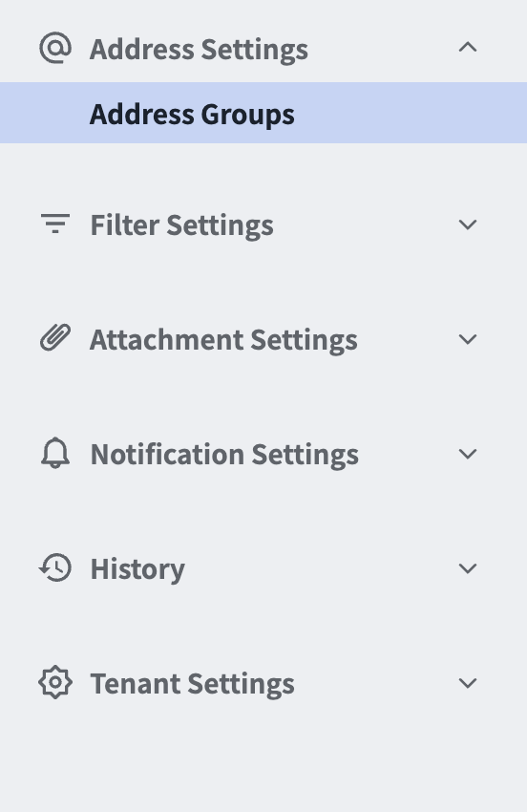The height and width of the screenshot is (812, 527).
Task: Click the @ icon beside Address Settings
Action: click(55, 48)
